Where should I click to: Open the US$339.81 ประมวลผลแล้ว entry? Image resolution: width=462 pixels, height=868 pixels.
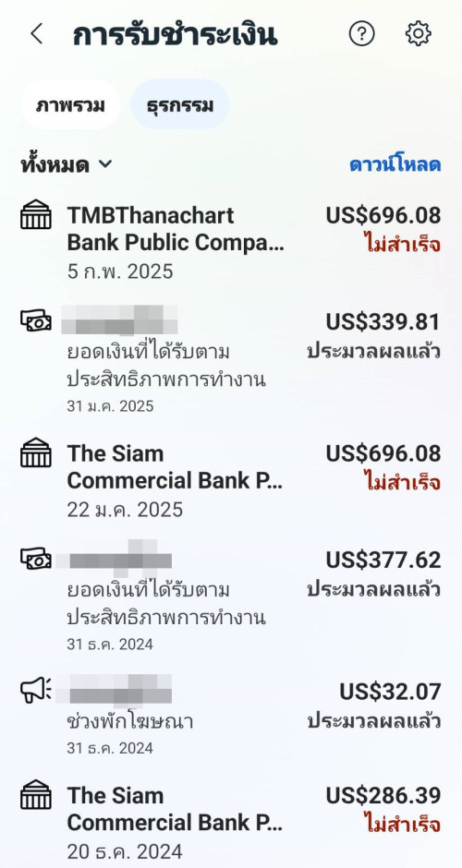(231, 358)
